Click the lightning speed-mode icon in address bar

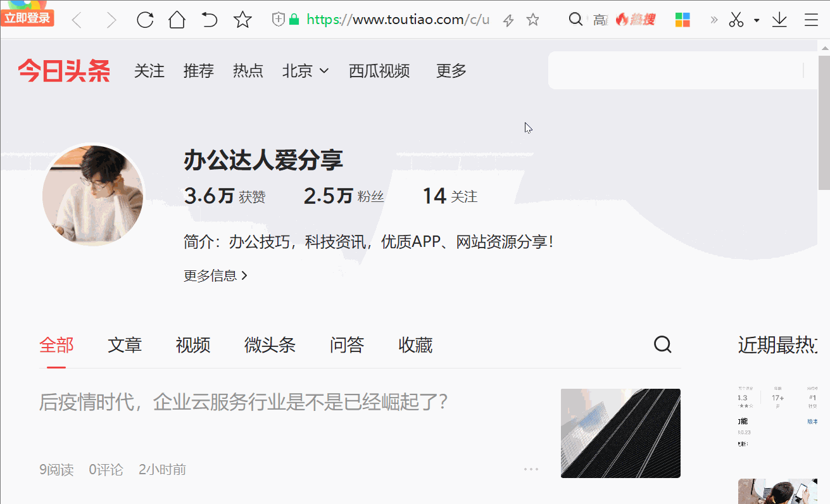508,20
